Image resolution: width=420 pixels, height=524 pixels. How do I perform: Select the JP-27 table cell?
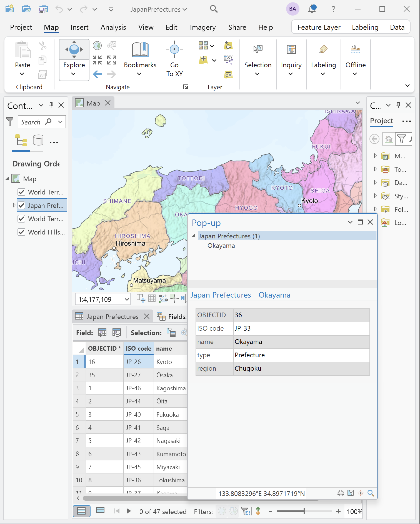click(138, 375)
